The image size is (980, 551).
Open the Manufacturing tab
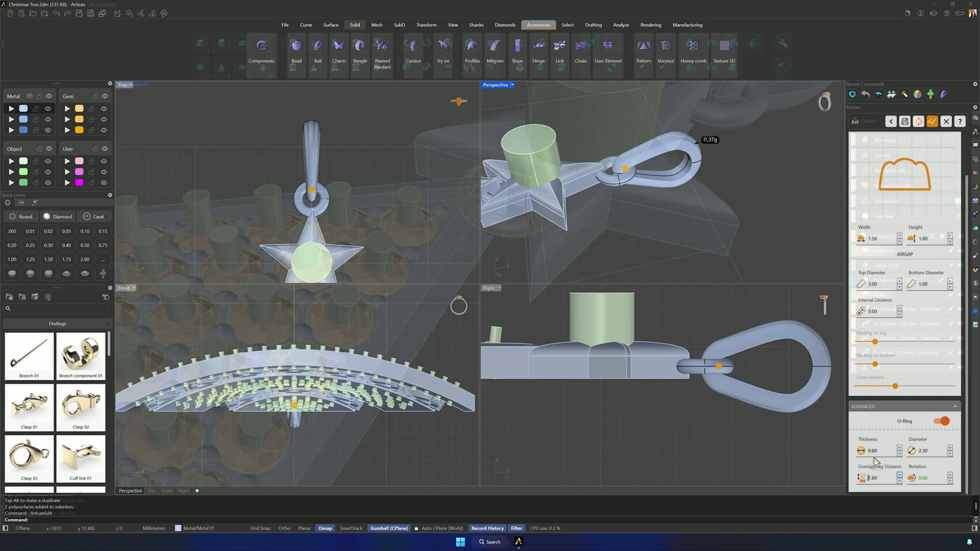coord(687,25)
